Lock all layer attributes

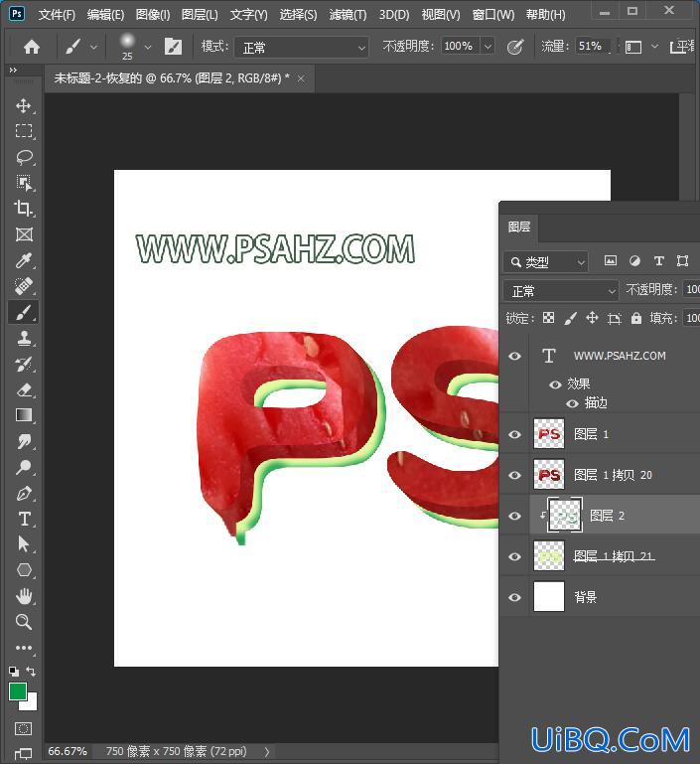pos(636,318)
